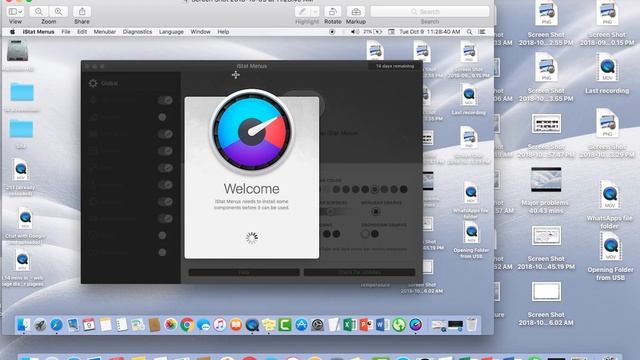
Task: Open Safari compass in the Dock
Action: click(56, 325)
